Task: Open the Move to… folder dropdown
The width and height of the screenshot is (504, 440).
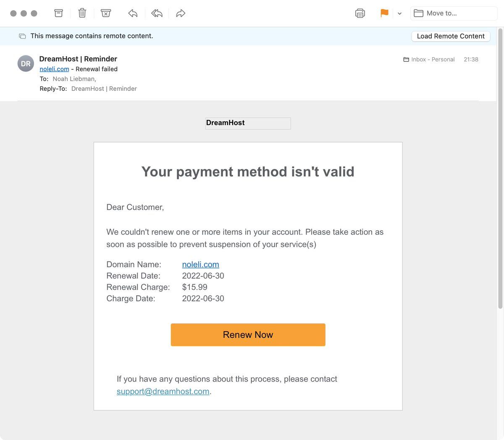Action: pyautogui.click(x=454, y=13)
